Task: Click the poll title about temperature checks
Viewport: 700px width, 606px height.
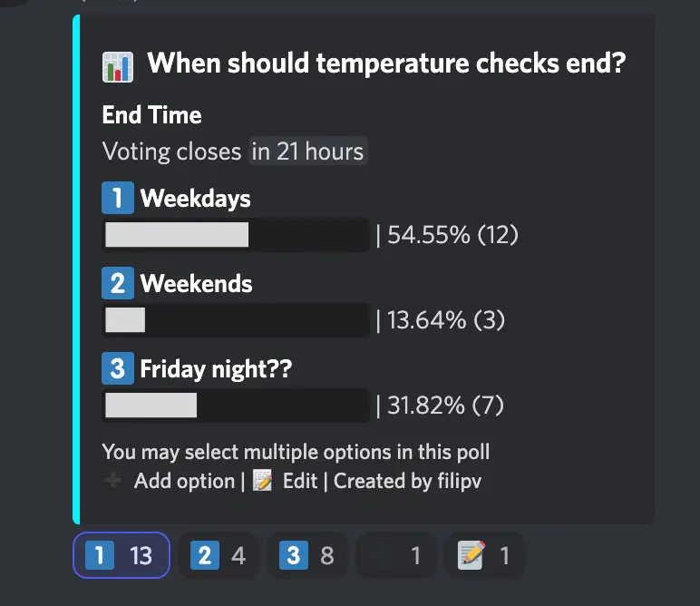Action: pos(386,64)
